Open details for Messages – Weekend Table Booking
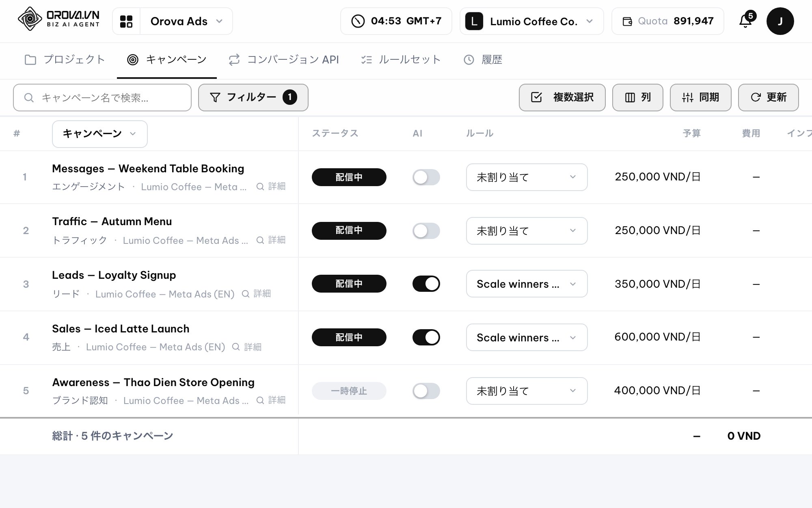 [271, 187]
